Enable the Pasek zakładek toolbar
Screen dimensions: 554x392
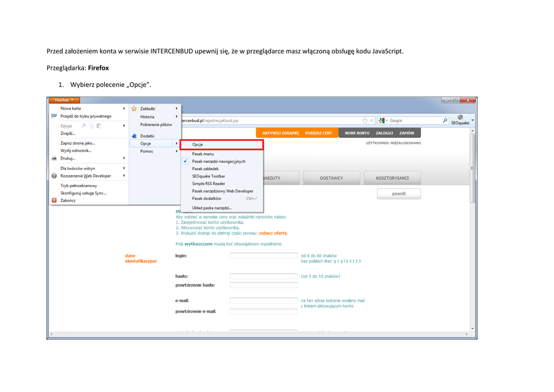pyautogui.click(x=205, y=169)
